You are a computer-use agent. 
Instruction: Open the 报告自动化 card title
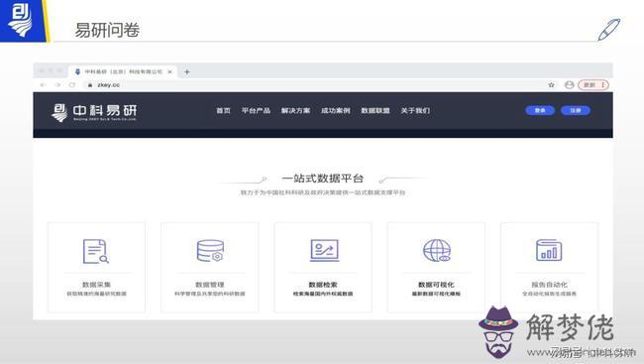point(549,285)
